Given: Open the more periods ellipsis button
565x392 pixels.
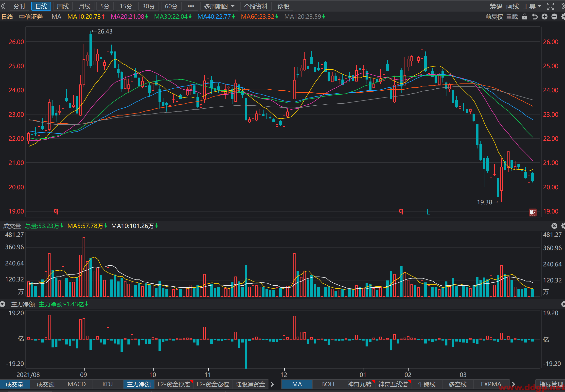Looking at the screenshot, I should click(x=191, y=6).
